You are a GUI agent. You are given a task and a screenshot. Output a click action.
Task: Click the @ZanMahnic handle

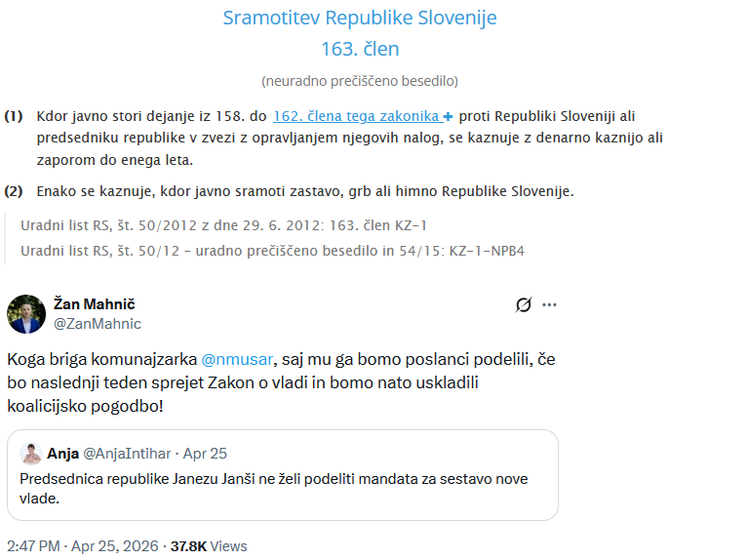pyautogui.click(x=97, y=323)
